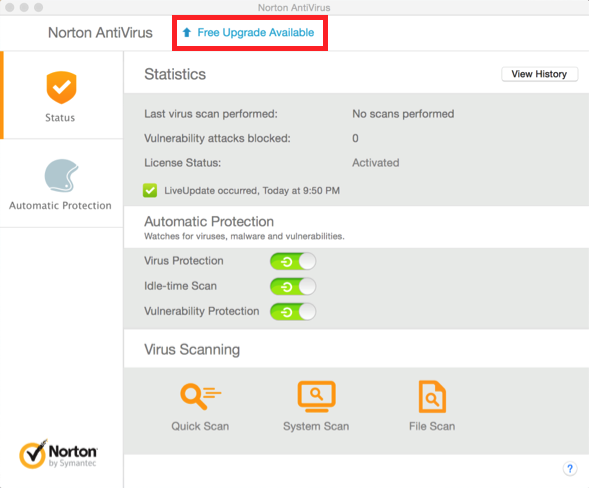Click 'Watches for viruses, malware and vulnerabilities.' text
This screenshot has height=488, width=589.
(x=244, y=236)
